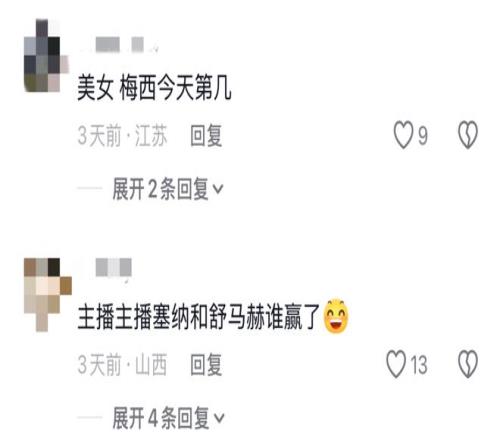Open the second commenter's pixelated avatar
500x440 pixels.
48,295
